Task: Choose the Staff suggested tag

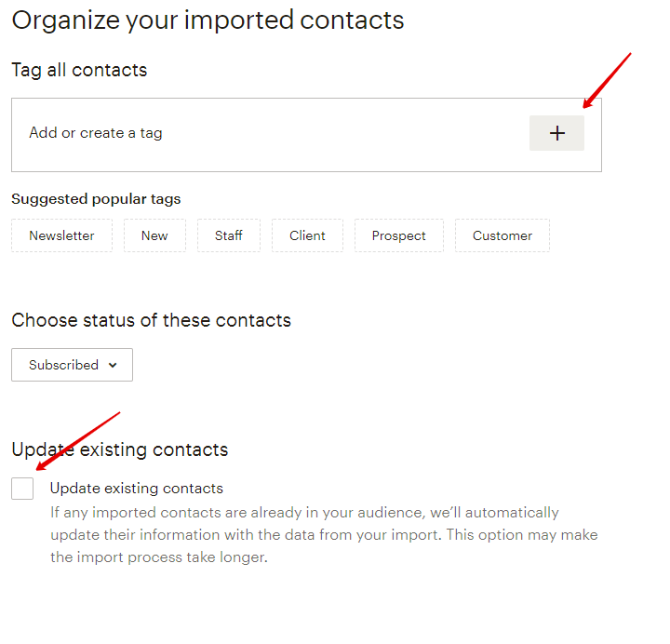Action: [229, 235]
